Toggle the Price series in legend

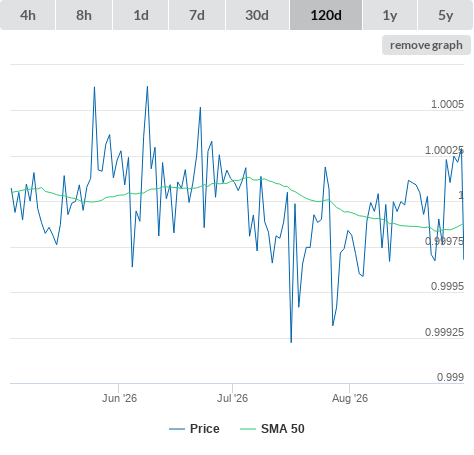pyautogui.click(x=205, y=429)
